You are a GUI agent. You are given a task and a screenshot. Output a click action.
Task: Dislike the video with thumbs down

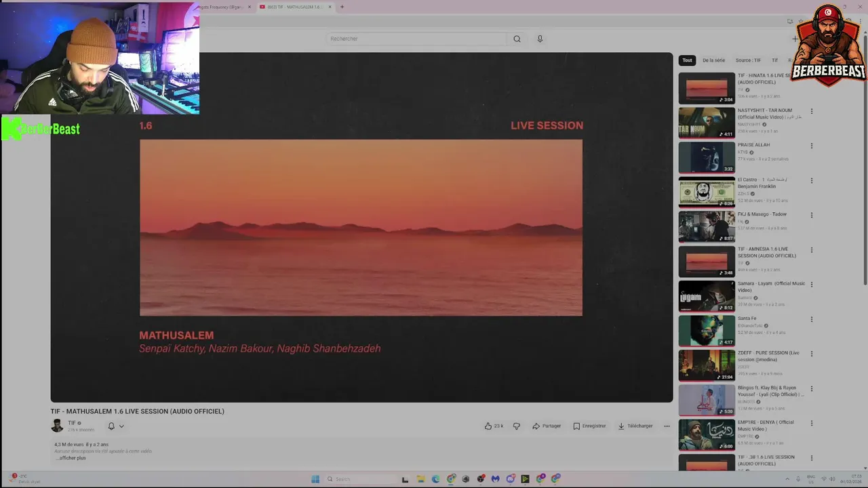pos(517,426)
